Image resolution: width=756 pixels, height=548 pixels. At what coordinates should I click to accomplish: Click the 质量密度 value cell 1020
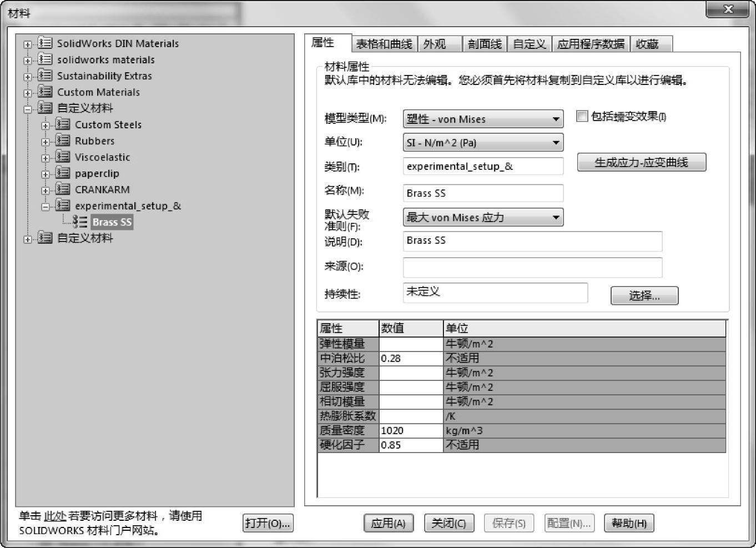[411, 430]
